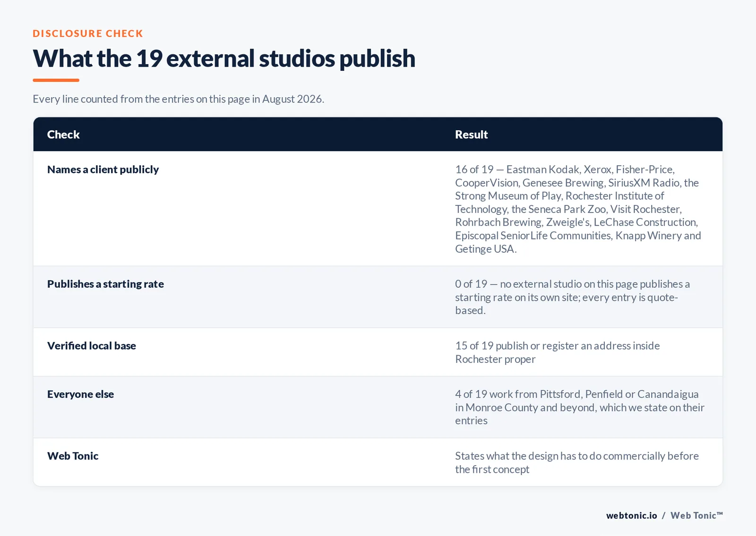Select the 'Publishes a starting rate' row label
Screen dimensions: 756x536
105,284
